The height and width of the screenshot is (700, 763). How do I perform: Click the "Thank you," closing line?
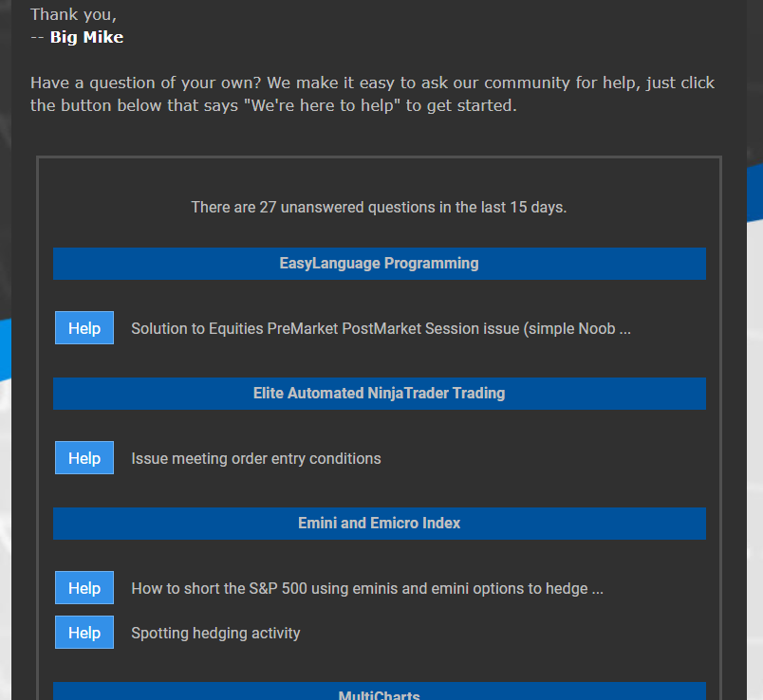pyautogui.click(x=73, y=14)
